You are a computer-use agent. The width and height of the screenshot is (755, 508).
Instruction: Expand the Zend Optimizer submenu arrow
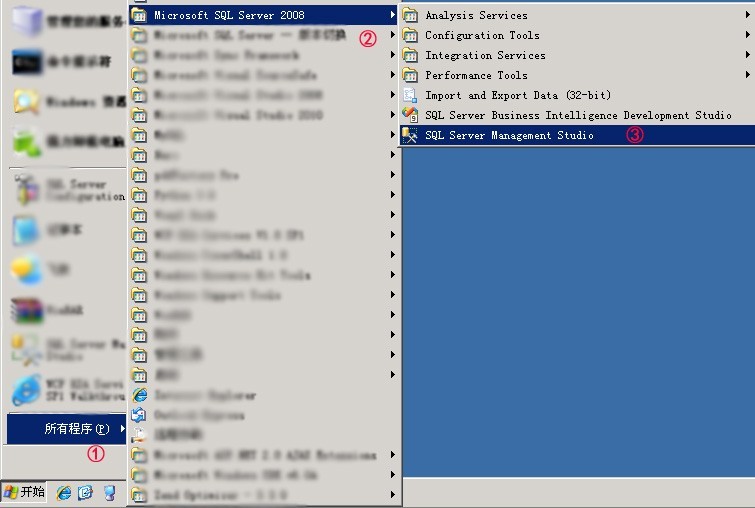point(393,495)
